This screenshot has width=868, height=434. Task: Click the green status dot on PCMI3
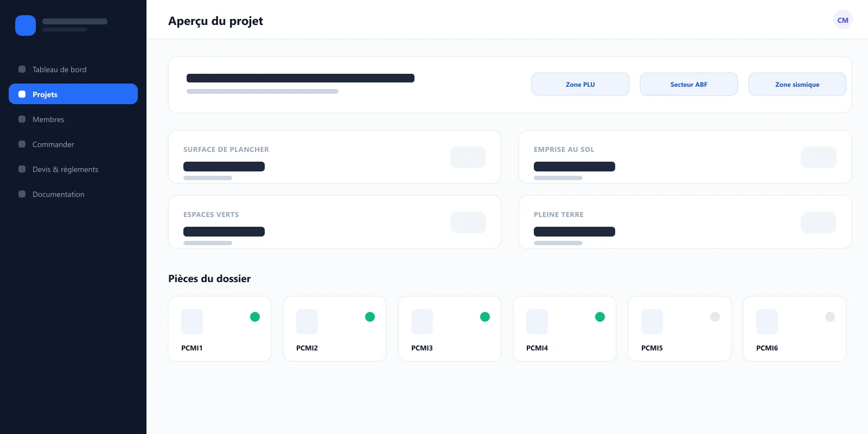pyautogui.click(x=485, y=317)
